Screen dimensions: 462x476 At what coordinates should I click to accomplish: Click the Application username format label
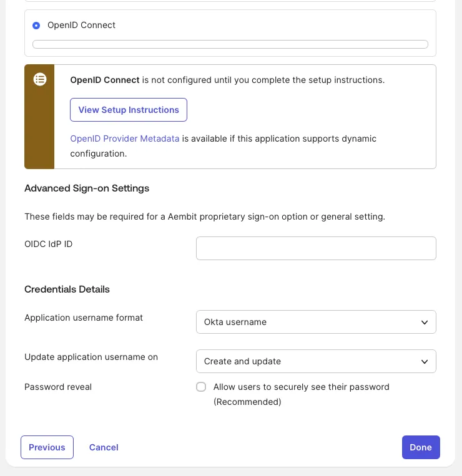[84, 318]
